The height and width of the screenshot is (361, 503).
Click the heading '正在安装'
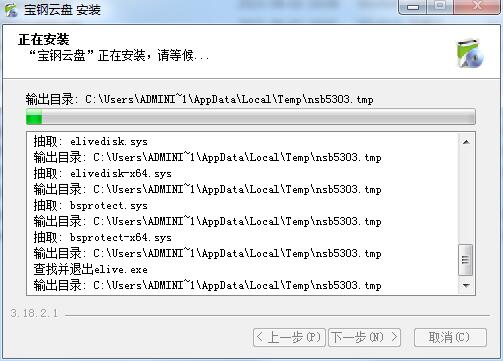[x=44, y=40]
